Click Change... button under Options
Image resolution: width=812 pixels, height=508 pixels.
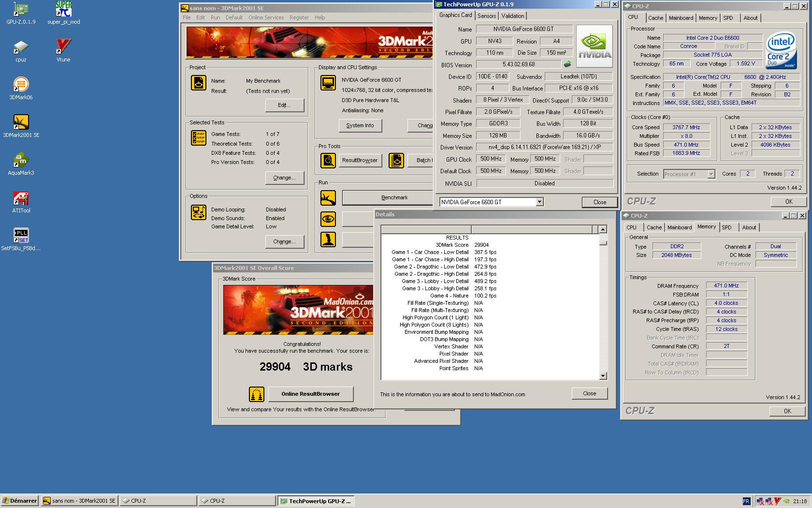click(x=285, y=241)
